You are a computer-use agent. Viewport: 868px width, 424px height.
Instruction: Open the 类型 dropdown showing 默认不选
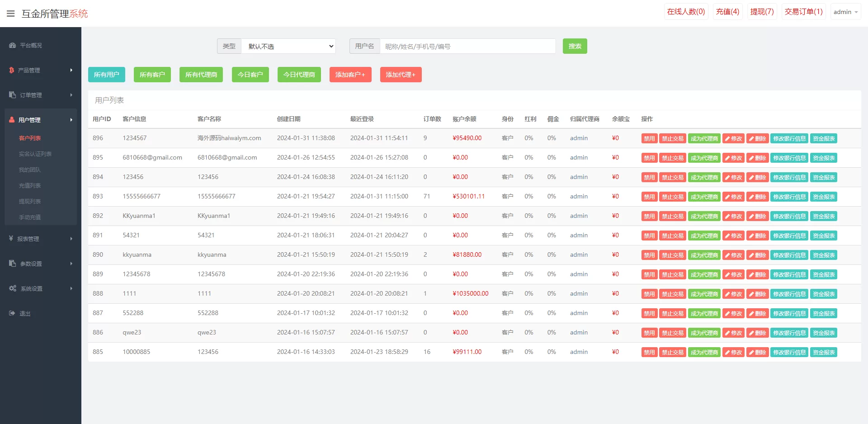click(288, 46)
